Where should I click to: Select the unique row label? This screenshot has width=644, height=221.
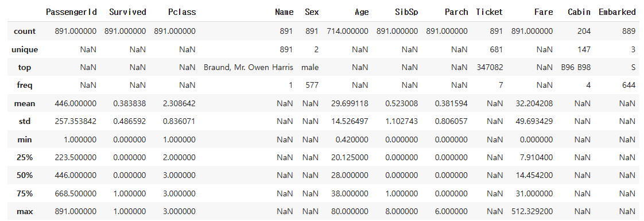tap(25, 50)
